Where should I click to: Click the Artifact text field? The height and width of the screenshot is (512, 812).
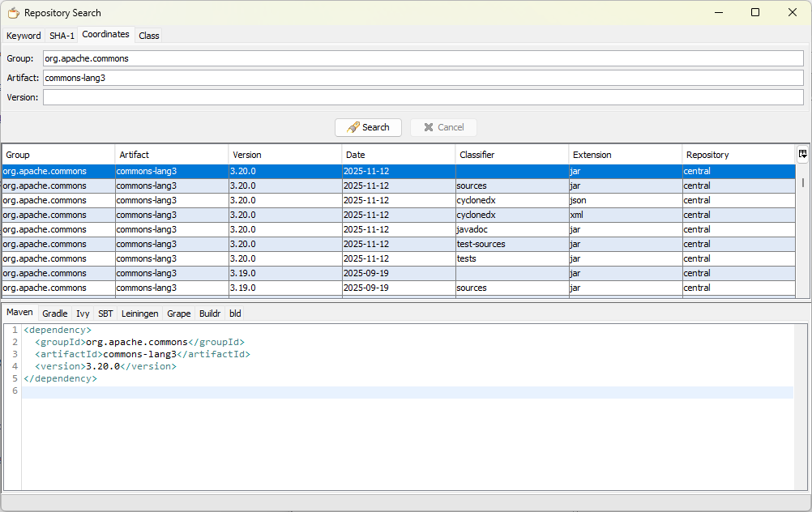pyautogui.click(x=422, y=78)
